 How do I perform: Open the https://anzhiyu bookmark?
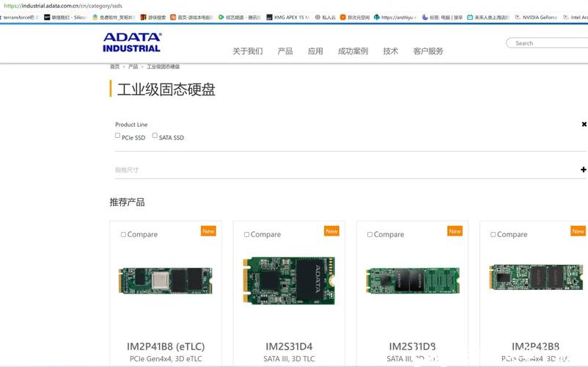point(395,18)
